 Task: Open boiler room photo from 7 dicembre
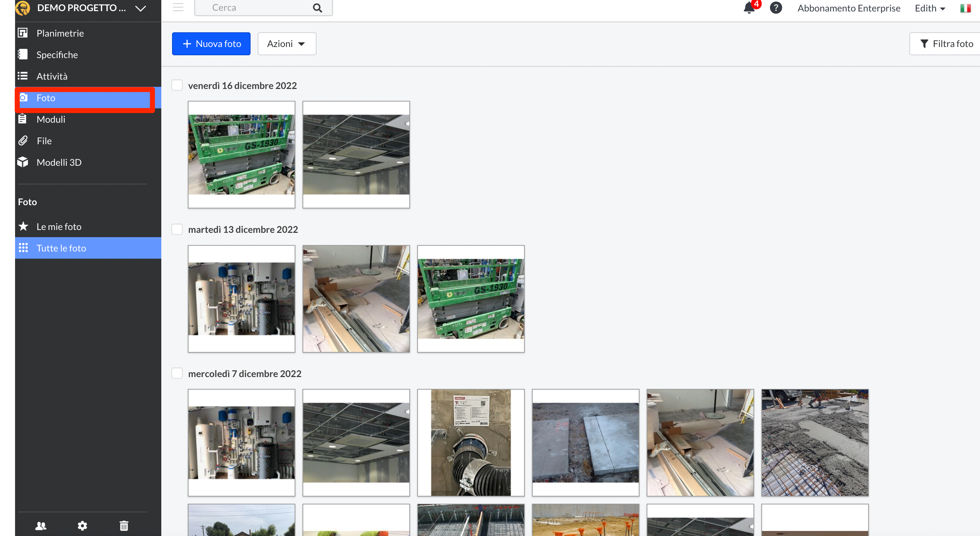click(242, 443)
